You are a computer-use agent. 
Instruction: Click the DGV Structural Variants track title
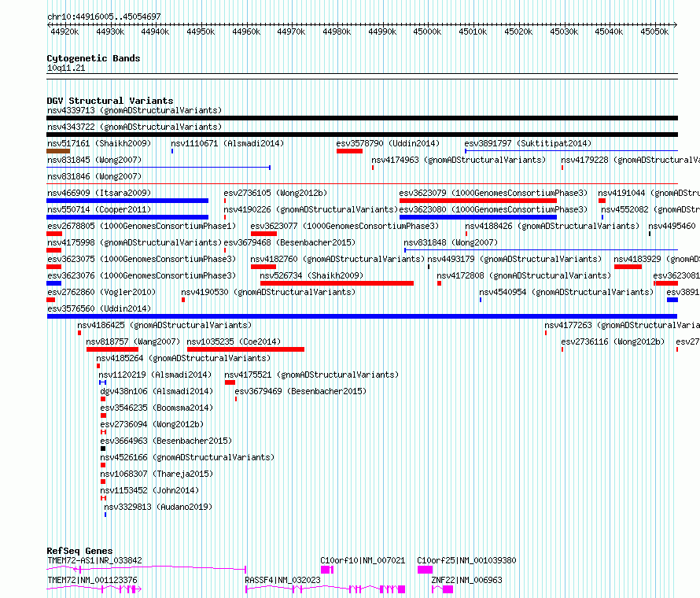pos(110,101)
